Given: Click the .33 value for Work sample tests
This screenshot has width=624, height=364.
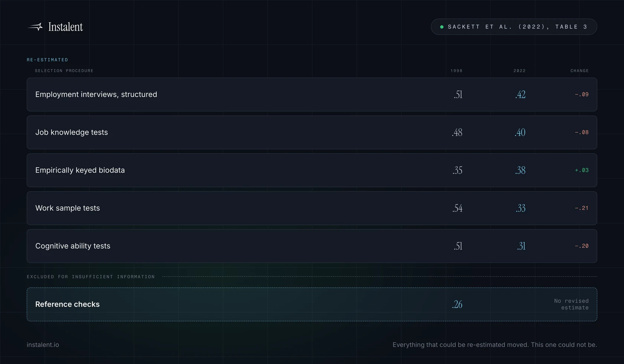Looking at the screenshot, I should (x=521, y=208).
